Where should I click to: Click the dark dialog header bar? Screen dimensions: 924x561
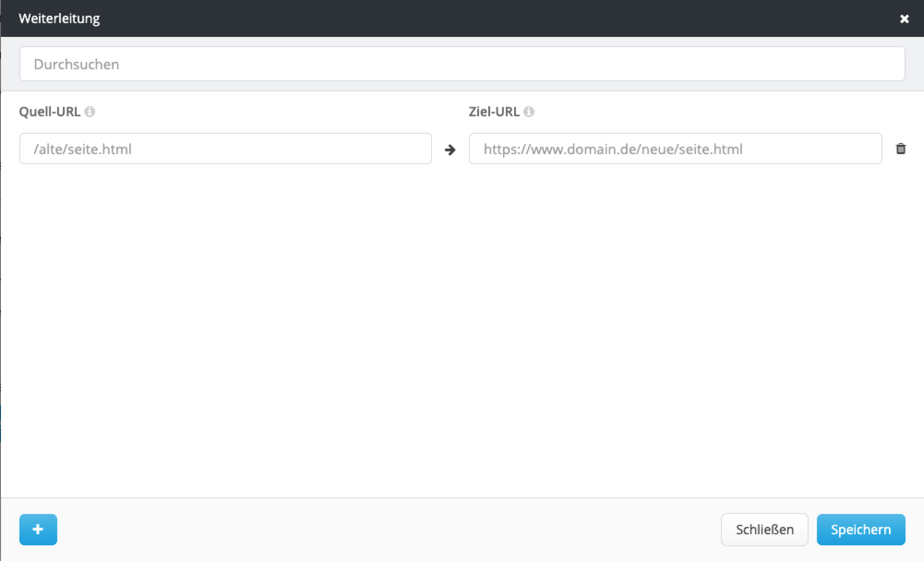pyautogui.click(x=462, y=18)
